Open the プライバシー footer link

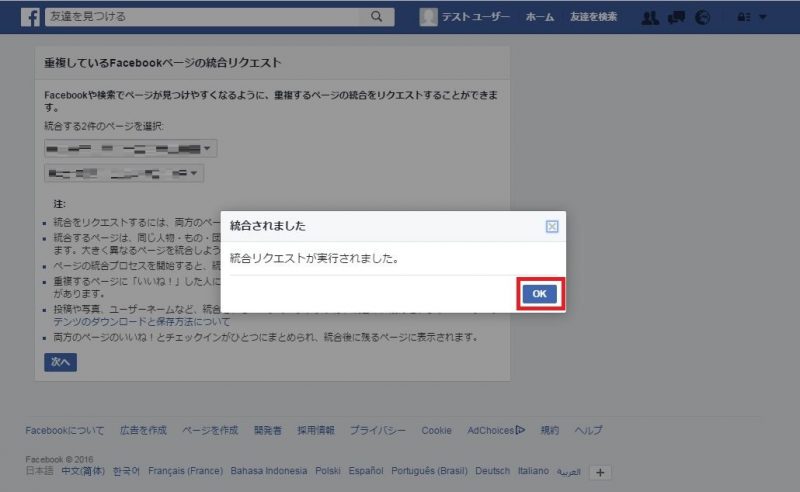(x=377, y=430)
